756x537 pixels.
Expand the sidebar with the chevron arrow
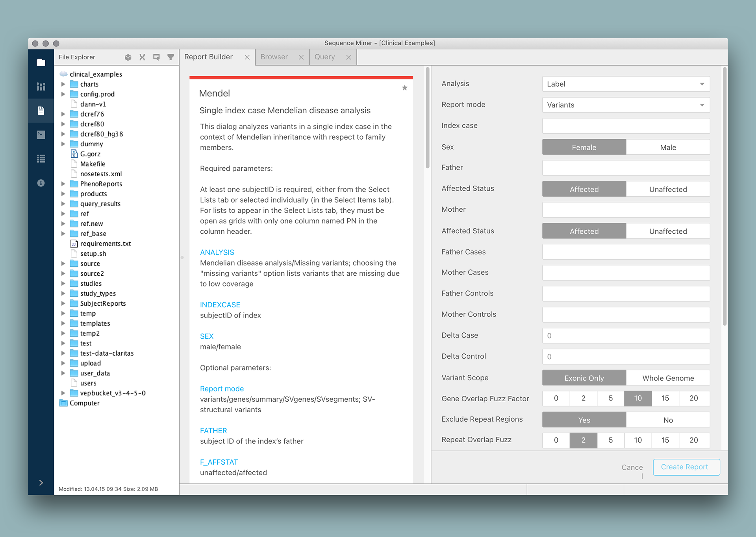pyautogui.click(x=41, y=483)
